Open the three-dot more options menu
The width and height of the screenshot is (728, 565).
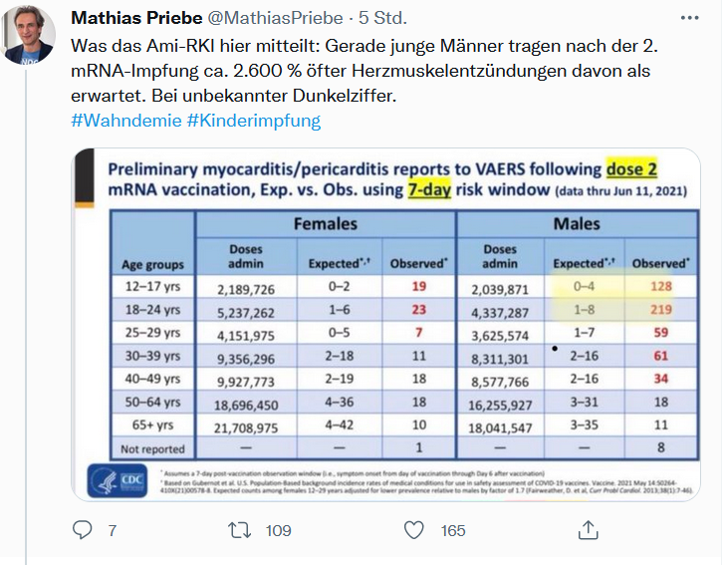click(x=689, y=19)
